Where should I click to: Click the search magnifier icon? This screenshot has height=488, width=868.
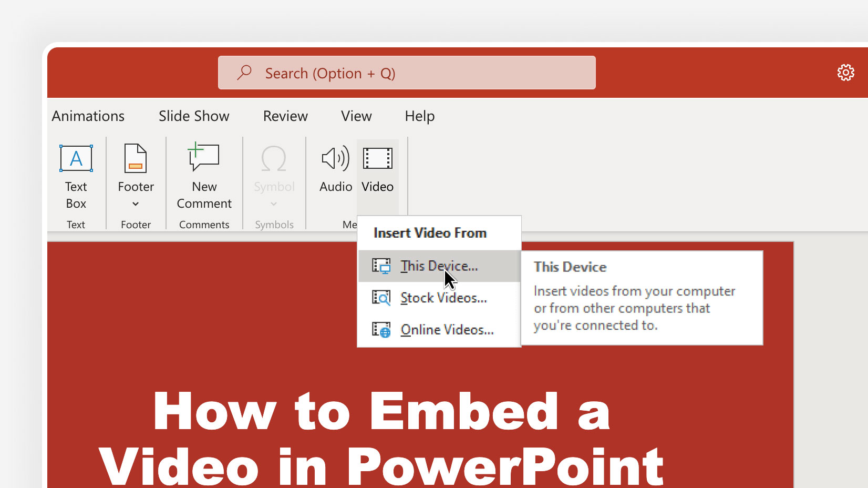click(x=244, y=73)
